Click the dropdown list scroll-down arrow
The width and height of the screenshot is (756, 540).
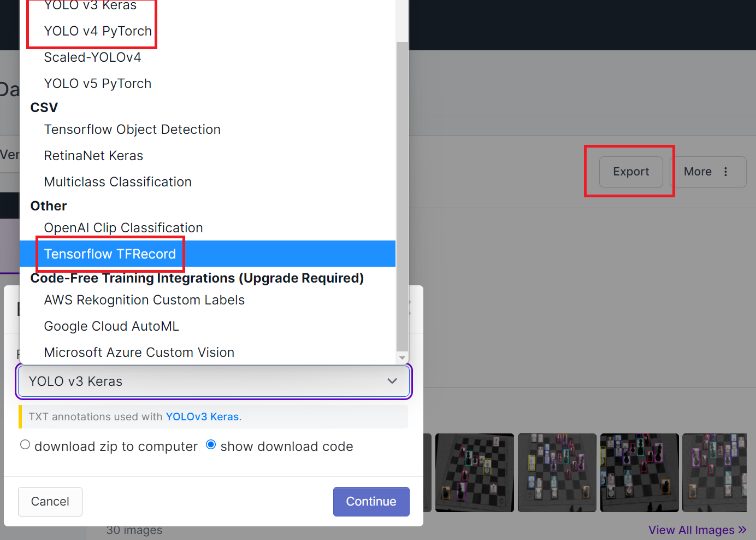402,358
